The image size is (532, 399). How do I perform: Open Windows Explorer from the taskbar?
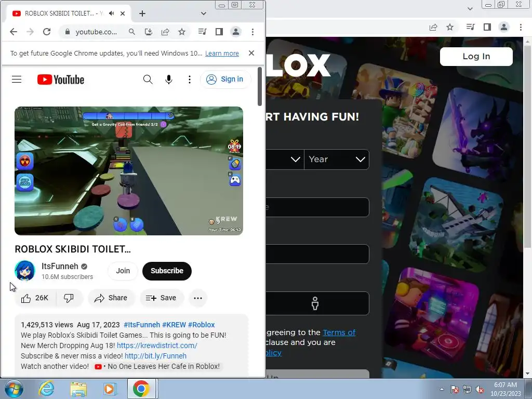click(78, 389)
